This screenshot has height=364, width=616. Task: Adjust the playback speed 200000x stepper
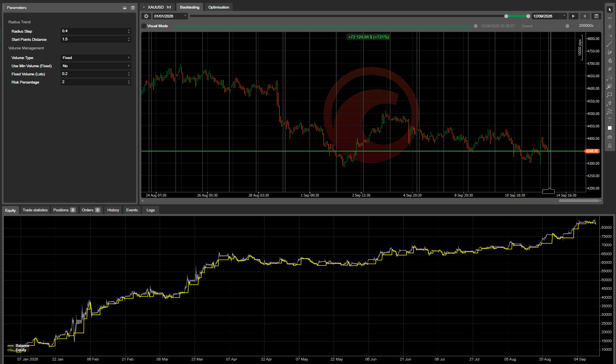(599, 26)
